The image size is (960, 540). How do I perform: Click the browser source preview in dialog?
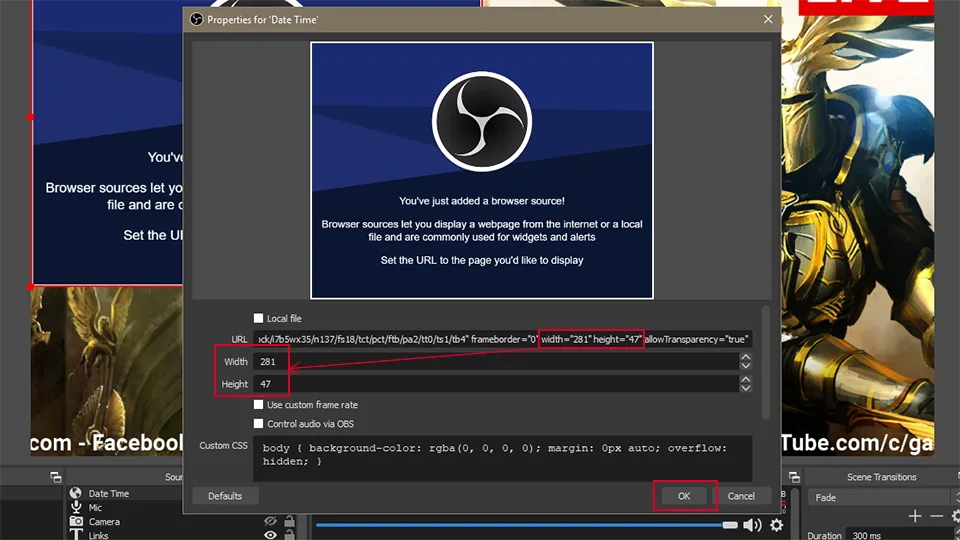tap(482, 170)
